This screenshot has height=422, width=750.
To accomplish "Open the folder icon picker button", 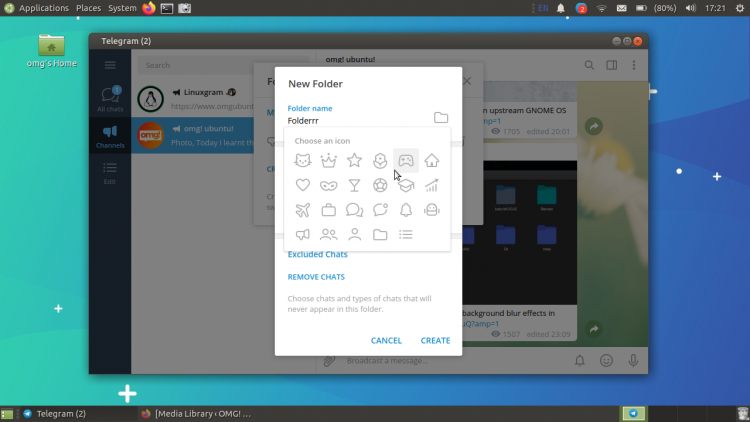I will 441,117.
